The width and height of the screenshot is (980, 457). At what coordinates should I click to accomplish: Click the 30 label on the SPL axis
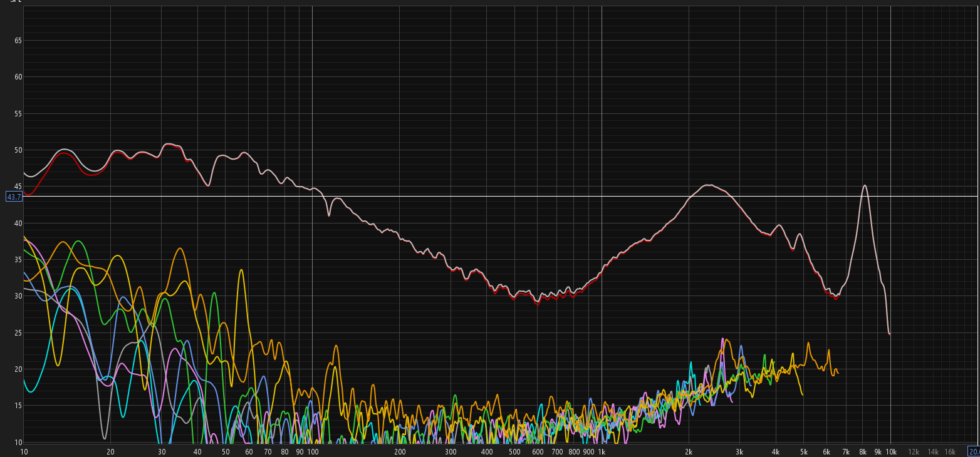[x=18, y=296]
